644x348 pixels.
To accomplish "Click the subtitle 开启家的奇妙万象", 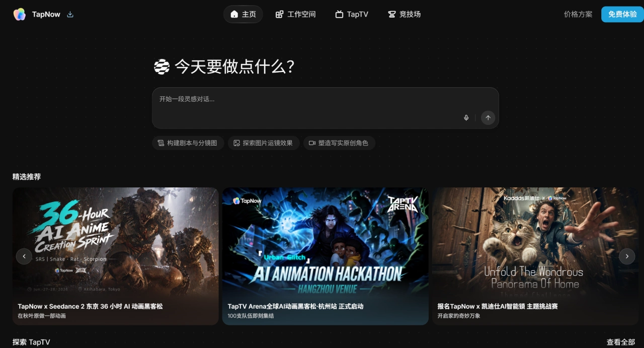I will pyautogui.click(x=459, y=316).
